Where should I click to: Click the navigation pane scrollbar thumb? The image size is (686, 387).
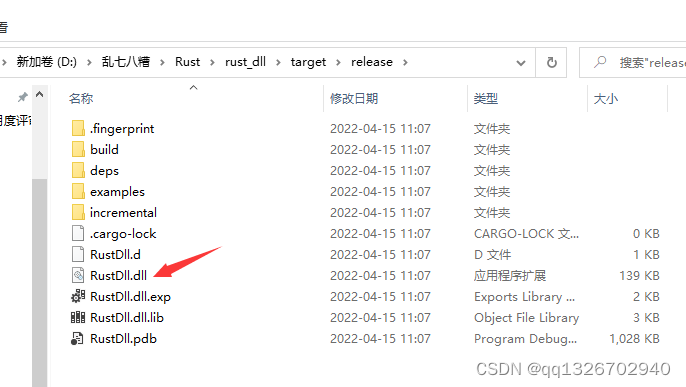(39, 282)
